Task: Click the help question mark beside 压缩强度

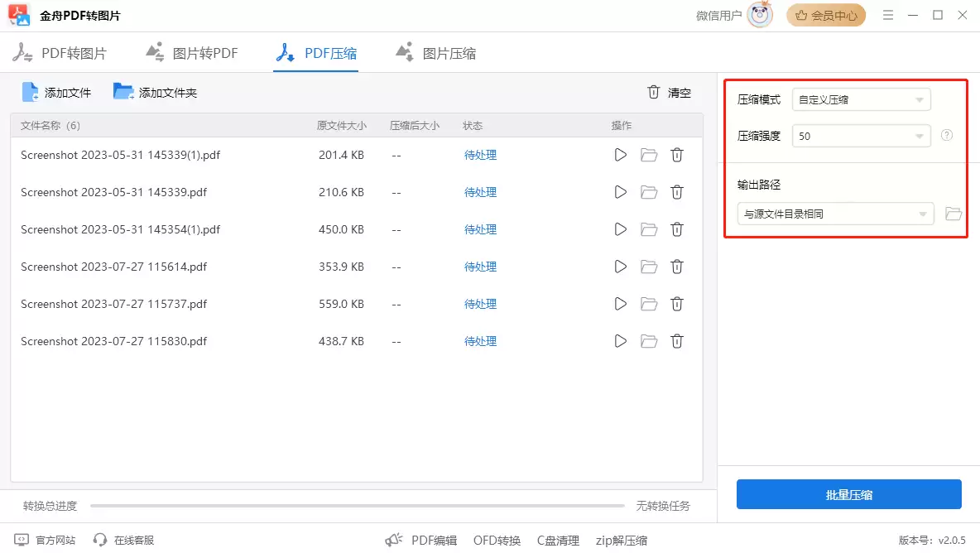Action: [x=946, y=134]
